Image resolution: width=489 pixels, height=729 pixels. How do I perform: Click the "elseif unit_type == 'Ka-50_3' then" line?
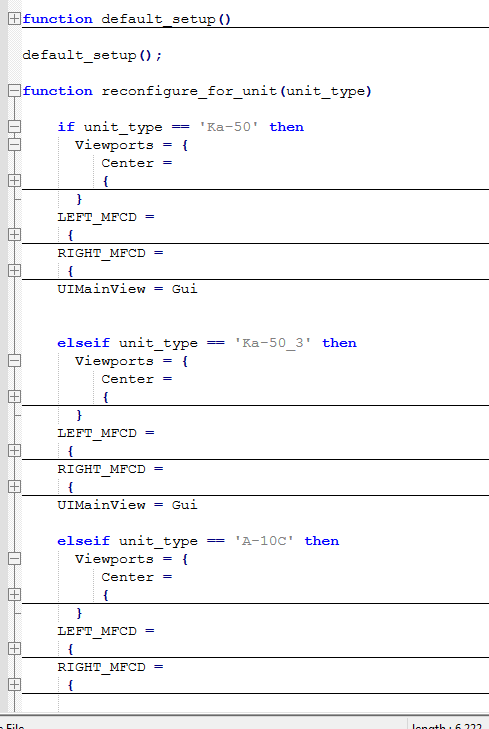(207, 343)
